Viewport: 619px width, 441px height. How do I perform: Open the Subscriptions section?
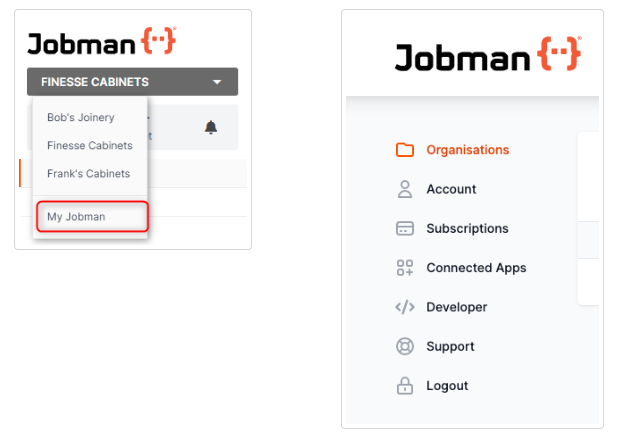click(467, 228)
